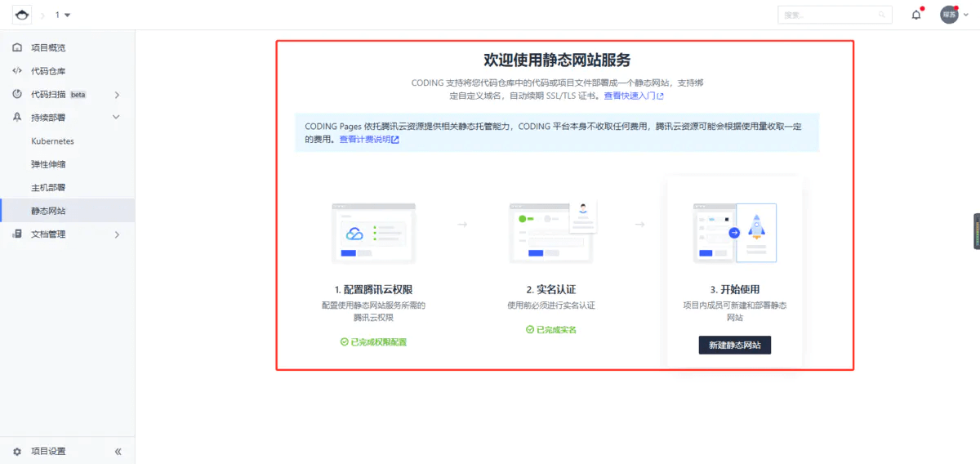The width and height of the screenshot is (980, 464).
Task: Open 项目设置 at the sidebar bottom
Action: point(48,451)
